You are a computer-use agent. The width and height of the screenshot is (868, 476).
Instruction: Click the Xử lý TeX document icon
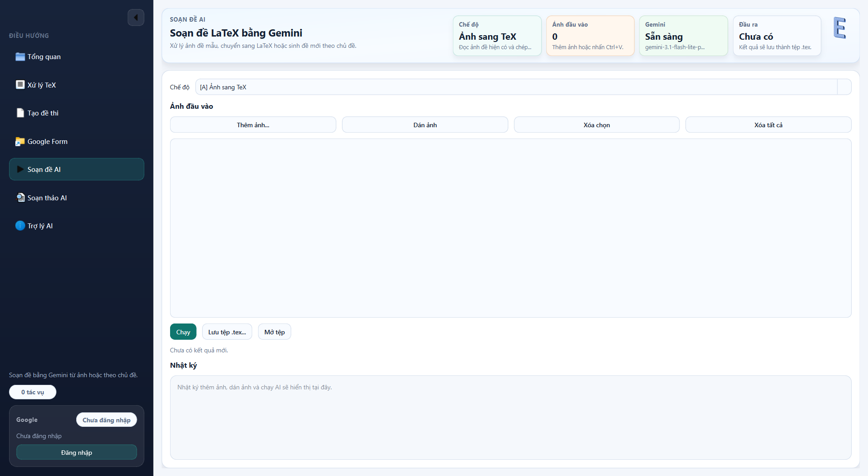[20, 85]
